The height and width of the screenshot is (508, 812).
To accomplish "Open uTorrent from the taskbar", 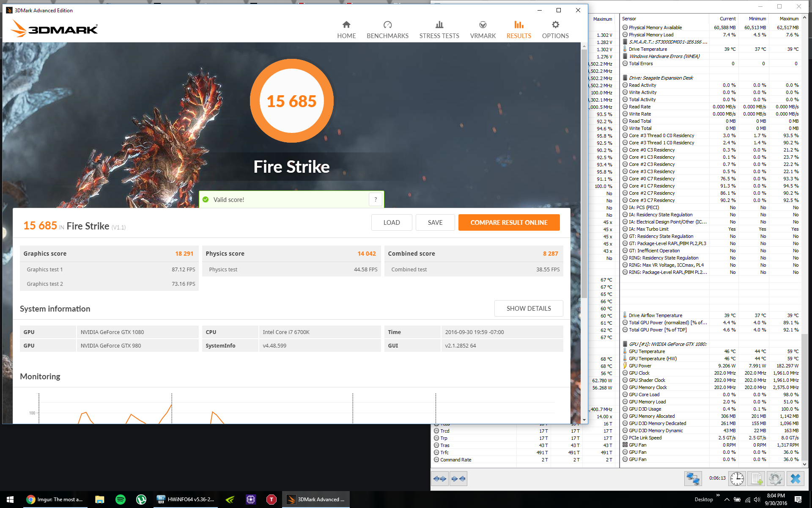I will click(141, 500).
